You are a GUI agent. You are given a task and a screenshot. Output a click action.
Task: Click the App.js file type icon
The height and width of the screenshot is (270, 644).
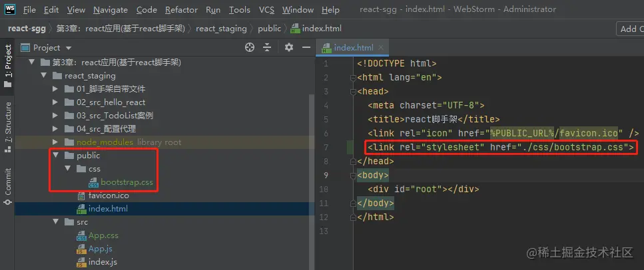coord(81,249)
